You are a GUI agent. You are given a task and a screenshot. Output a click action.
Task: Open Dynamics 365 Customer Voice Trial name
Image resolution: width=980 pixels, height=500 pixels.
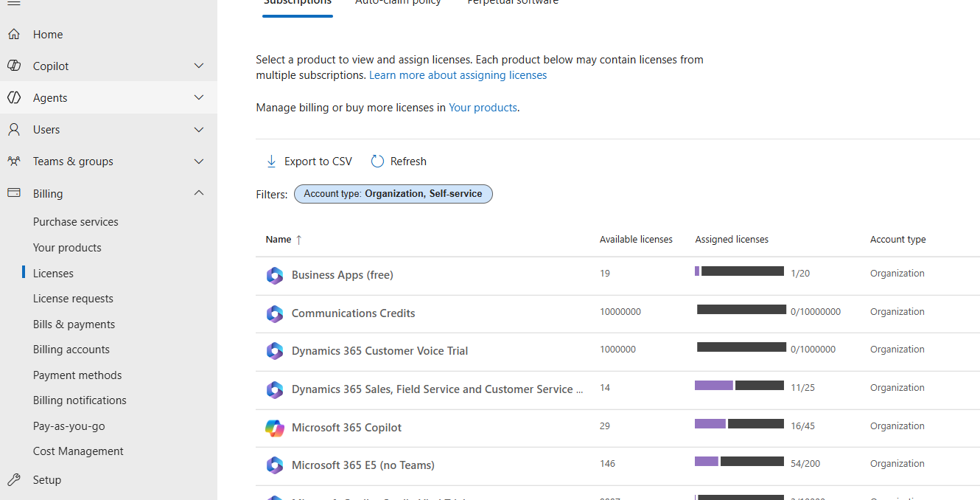(x=379, y=351)
